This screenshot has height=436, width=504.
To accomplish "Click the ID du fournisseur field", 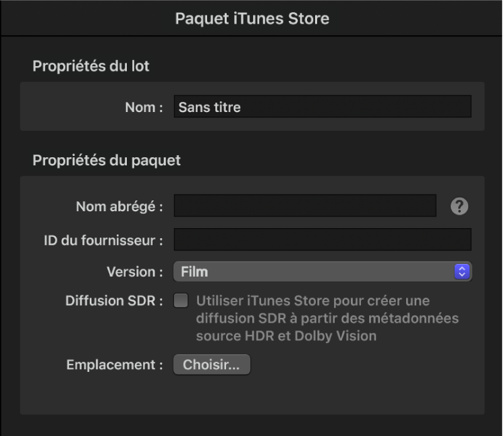I will click(x=323, y=240).
